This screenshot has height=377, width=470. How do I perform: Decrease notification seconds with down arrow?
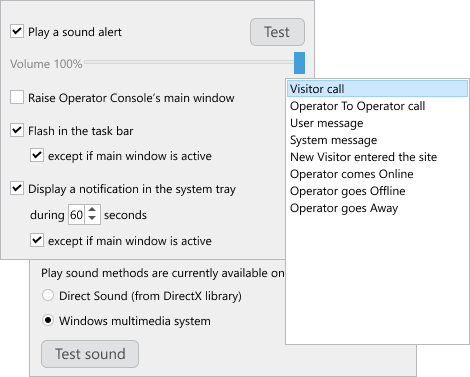click(92, 219)
